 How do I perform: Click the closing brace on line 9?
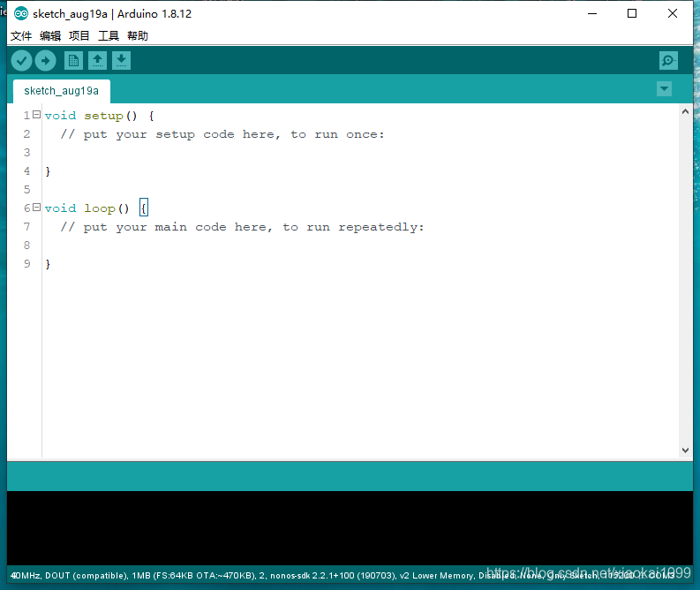48,264
